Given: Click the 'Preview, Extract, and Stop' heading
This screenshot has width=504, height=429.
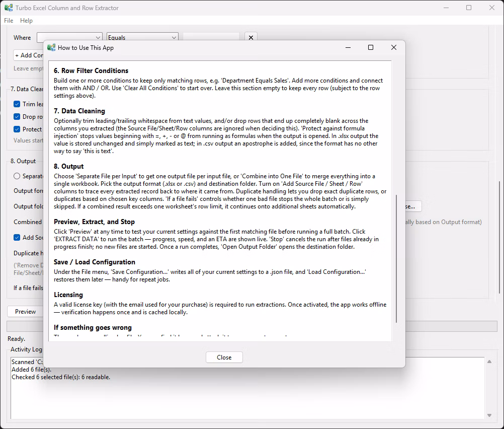Looking at the screenshot, I should coord(94,222).
